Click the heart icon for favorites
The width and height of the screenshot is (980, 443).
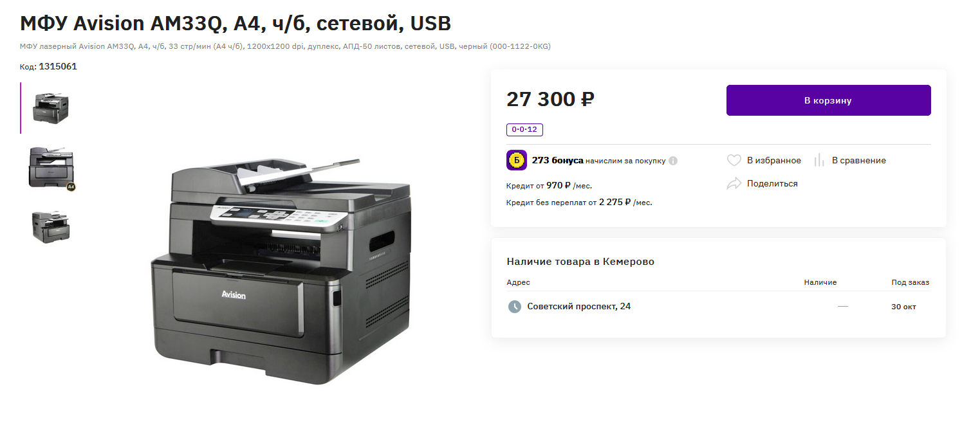coord(734,160)
